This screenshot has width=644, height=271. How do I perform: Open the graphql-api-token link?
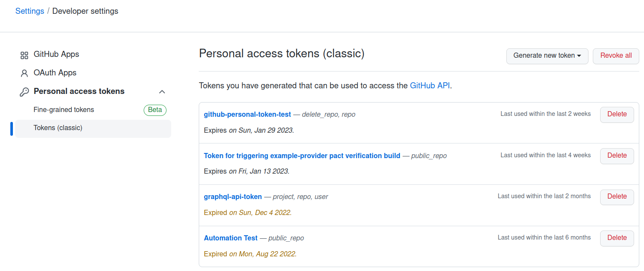click(x=233, y=196)
